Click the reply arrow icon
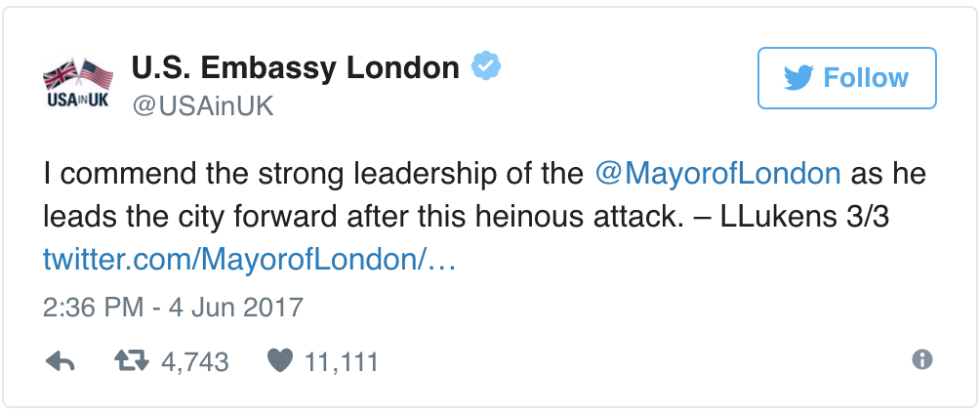The image size is (980, 416). point(61,362)
